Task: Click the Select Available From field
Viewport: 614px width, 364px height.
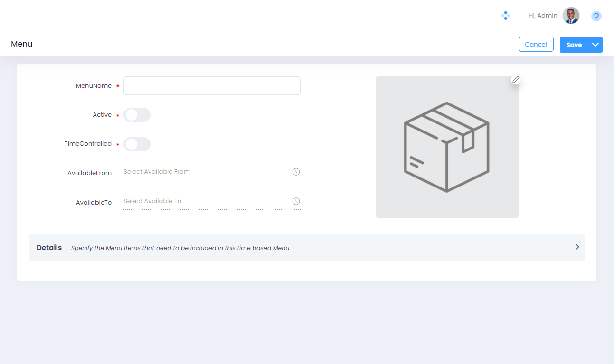Action: [x=204, y=172]
